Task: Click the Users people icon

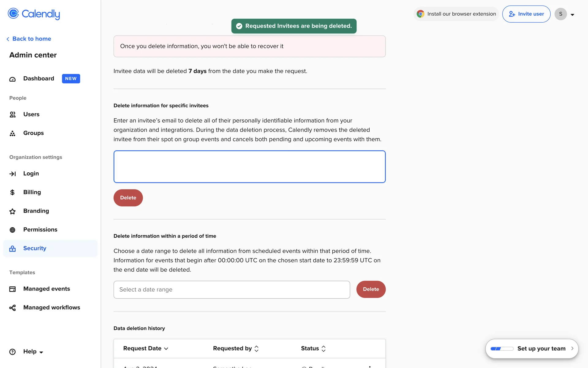Action: [x=13, y=115]
